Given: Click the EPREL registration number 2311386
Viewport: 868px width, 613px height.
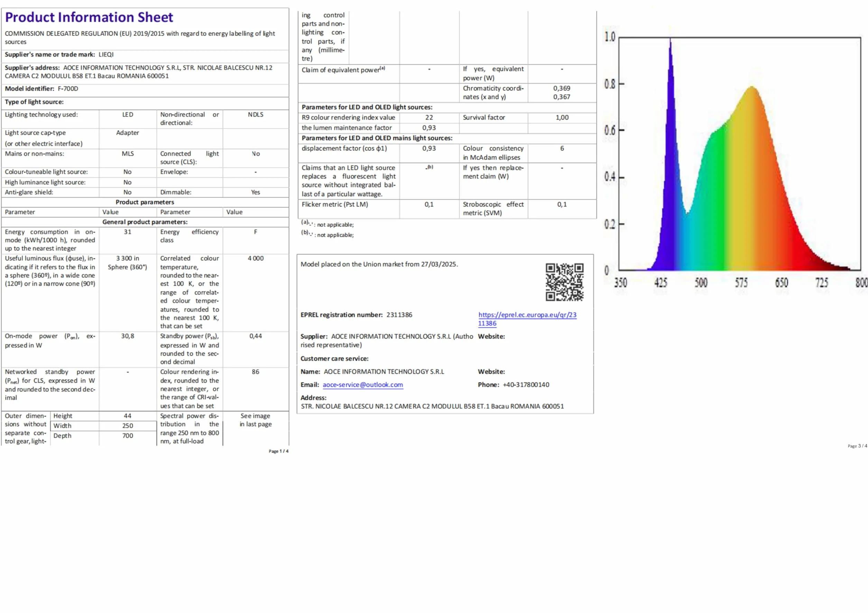Looking at the screenshot, I should [x=399, y=315].
